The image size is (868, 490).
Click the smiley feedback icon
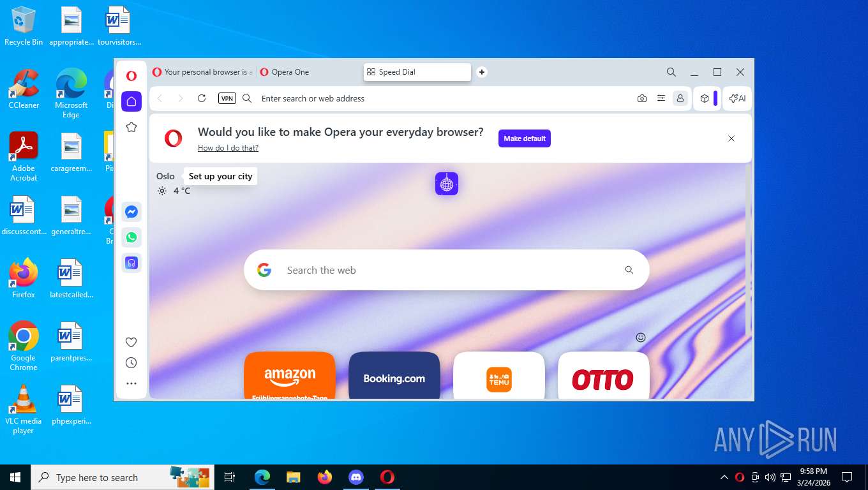[x=641, y=338]
